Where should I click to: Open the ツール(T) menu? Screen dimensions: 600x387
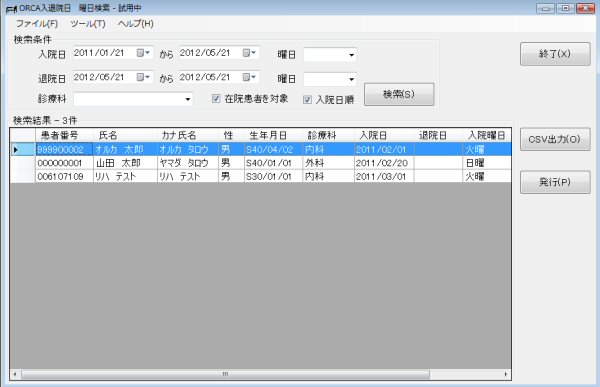pos(88,24)
